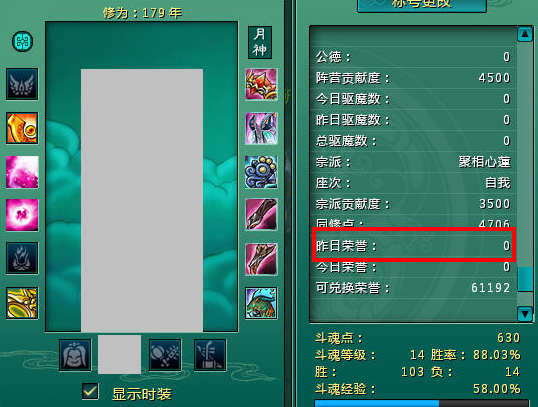Image resolution: width=538 pixels, height=407 pixels.
Task: Click the scroll down arrow in stats list
Action: coord(525,314)
